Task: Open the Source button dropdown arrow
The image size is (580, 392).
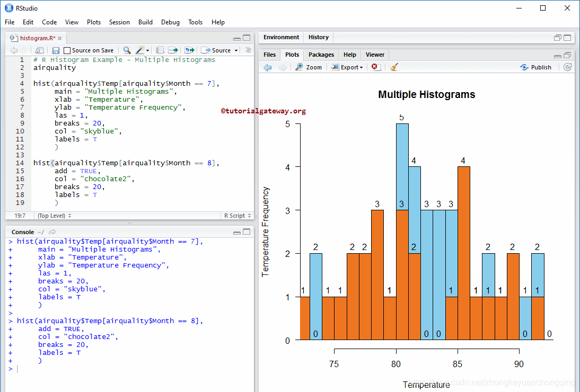Action: 236,51
